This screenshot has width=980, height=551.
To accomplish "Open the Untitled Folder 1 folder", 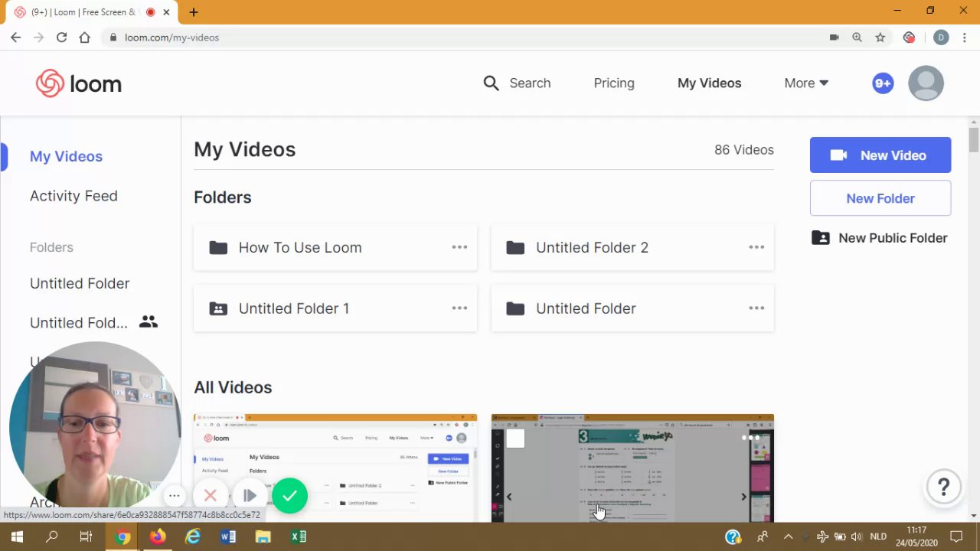I will click(335, 308).
